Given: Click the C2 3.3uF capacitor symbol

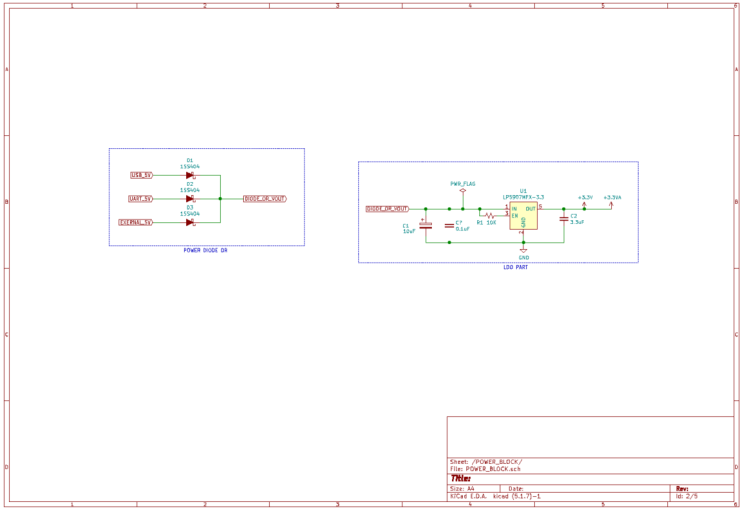Looking at the screenshot, I should tap(563, 219).
